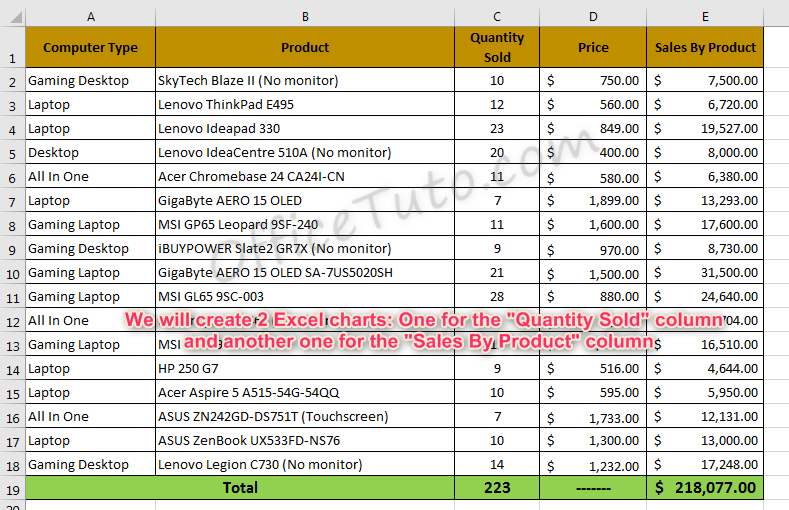Select price cell "1,733.00"
789x510 pixels.
tap(593, 416)
